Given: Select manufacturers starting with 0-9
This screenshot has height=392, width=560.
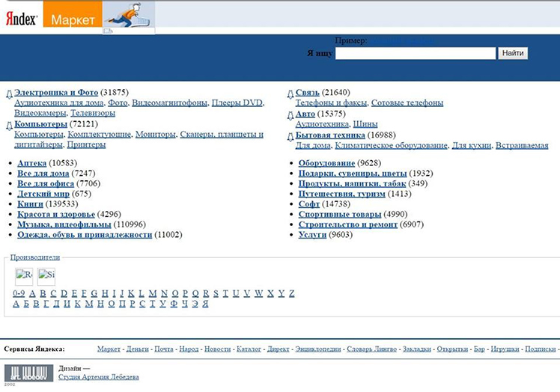Looking at the screenshot, I should click(x=19, y=293).
